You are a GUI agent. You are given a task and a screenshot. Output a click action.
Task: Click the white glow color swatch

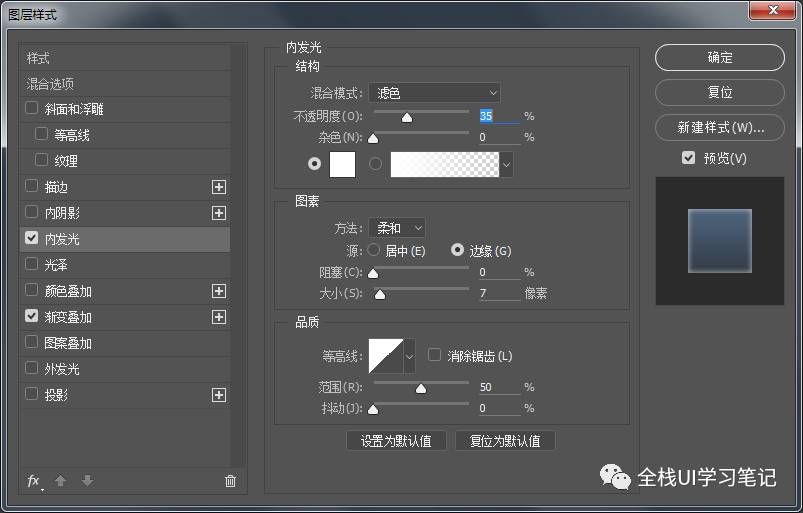pyautogui.click(x=342, y=164)
